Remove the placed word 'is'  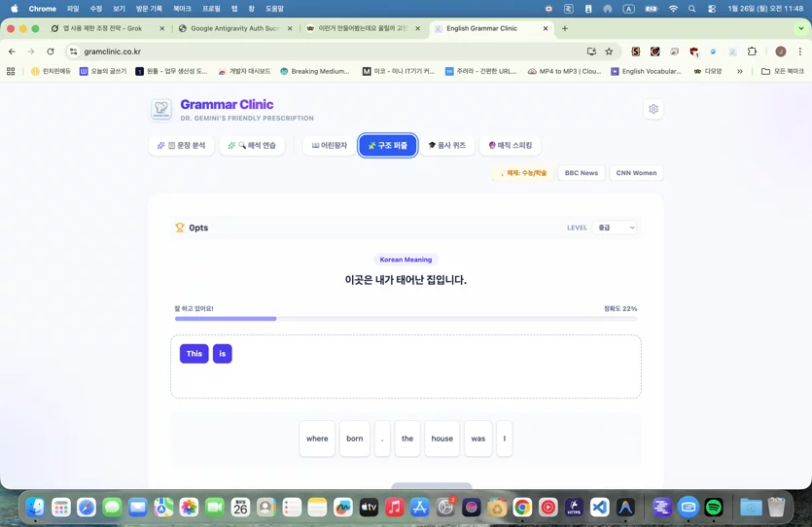coord(222,354)
